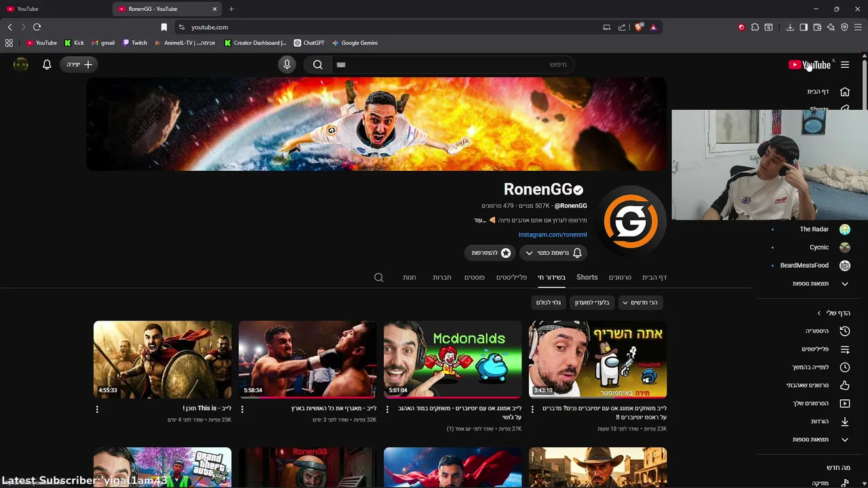Viewport: 868px width, 488px height.
Task: Open the instagram.com/ronenml link
Action: (x=553, y=235)
